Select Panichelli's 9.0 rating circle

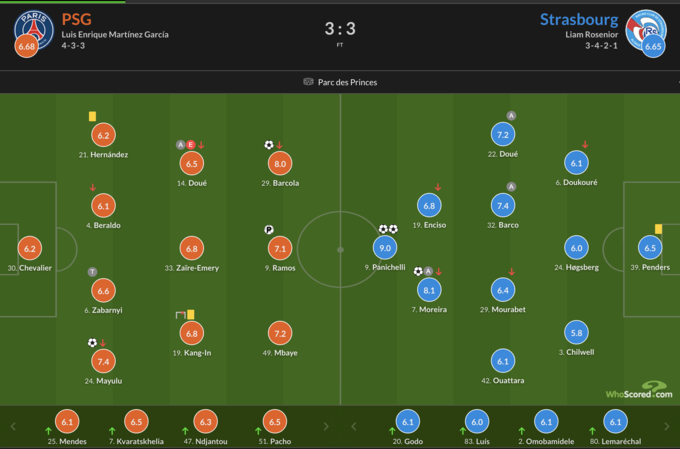[382, 249]
